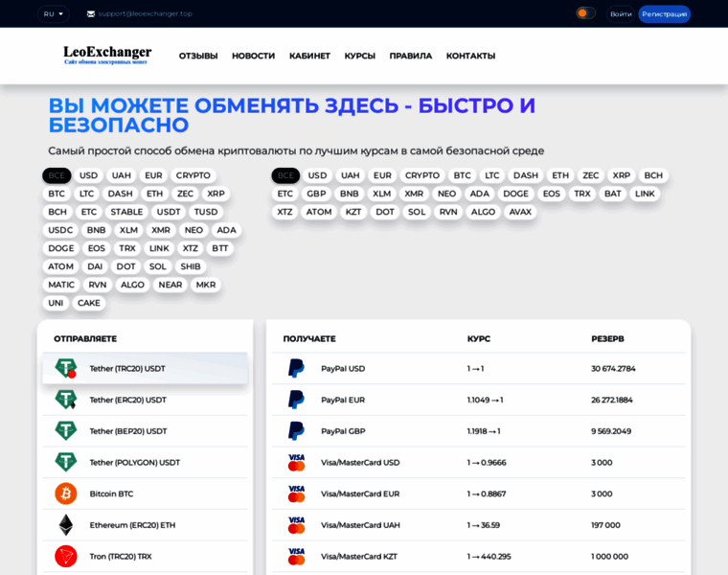
Task: Click the Ethereum ERC20 ETH icon
Action: click(66, 525)
